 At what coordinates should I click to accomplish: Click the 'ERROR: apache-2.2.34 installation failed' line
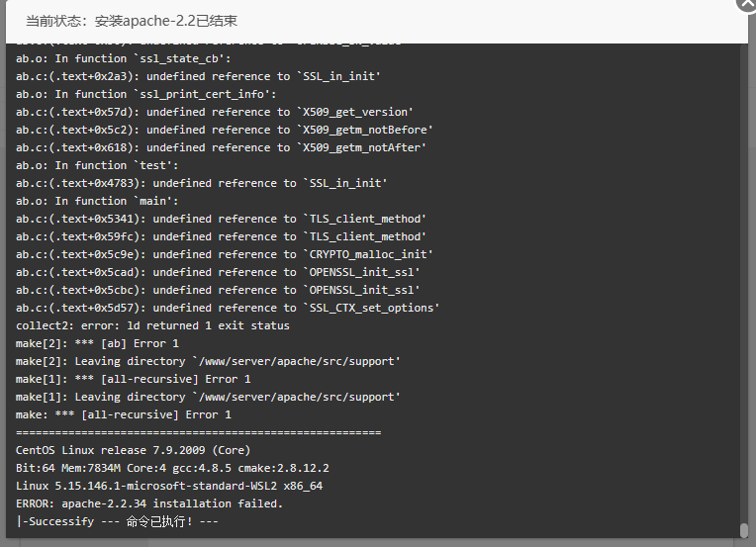[x=149, y=503]
